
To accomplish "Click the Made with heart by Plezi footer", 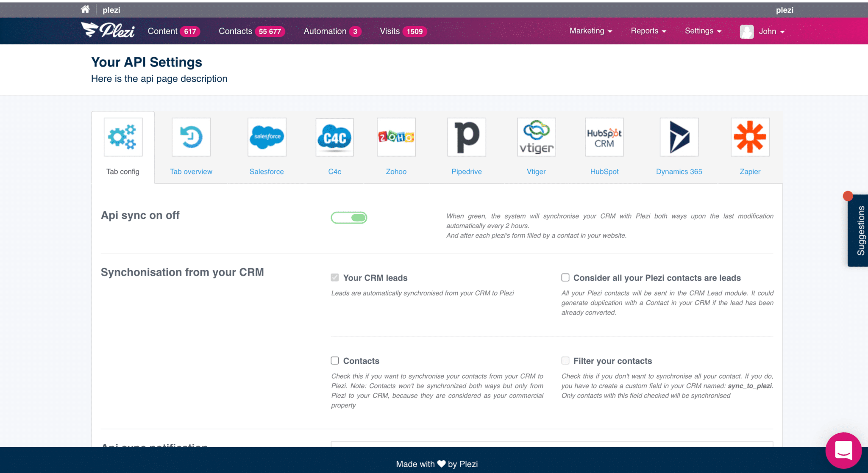I will pos(437,464).
